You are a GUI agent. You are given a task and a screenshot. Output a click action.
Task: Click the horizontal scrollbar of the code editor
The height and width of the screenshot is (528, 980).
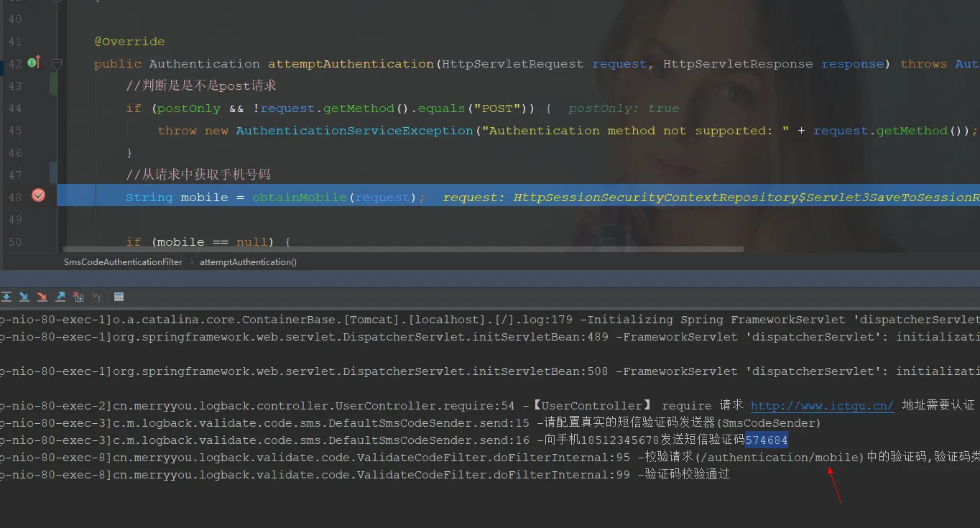404,249
